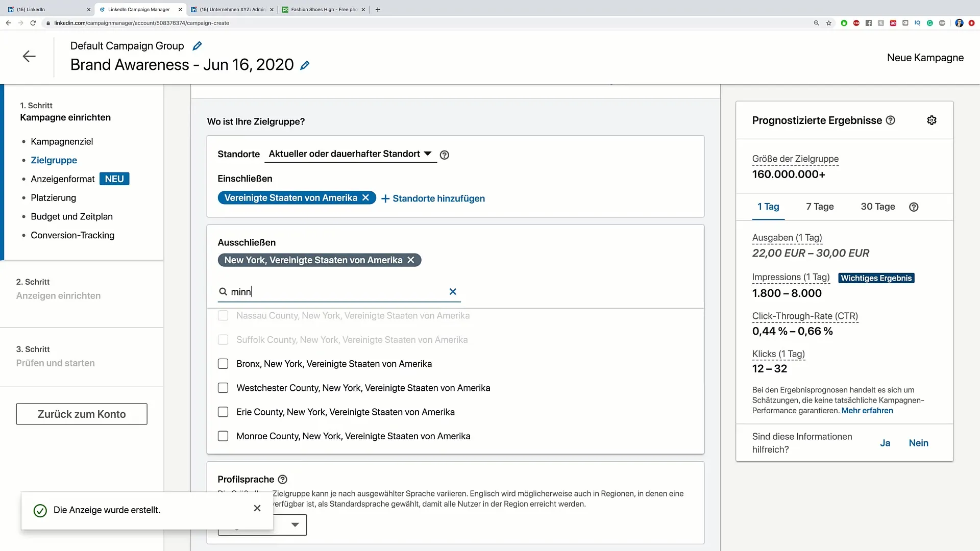980x551 pixels.
Task: Click Click-Through-Rate (CTR) label
Action: [x=805, y=316]
